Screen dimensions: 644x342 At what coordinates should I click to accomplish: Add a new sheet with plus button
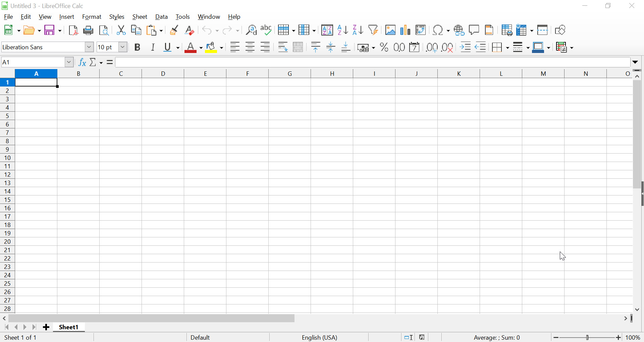pos(46,327)
